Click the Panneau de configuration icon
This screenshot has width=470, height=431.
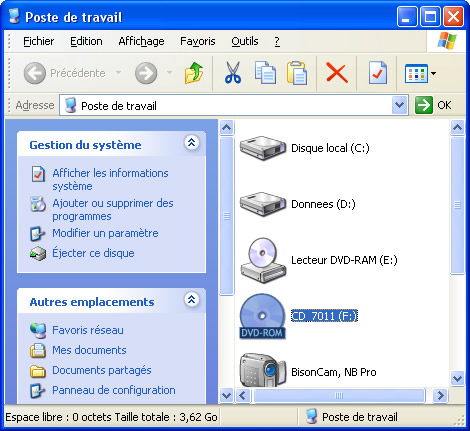pos(37,391)
